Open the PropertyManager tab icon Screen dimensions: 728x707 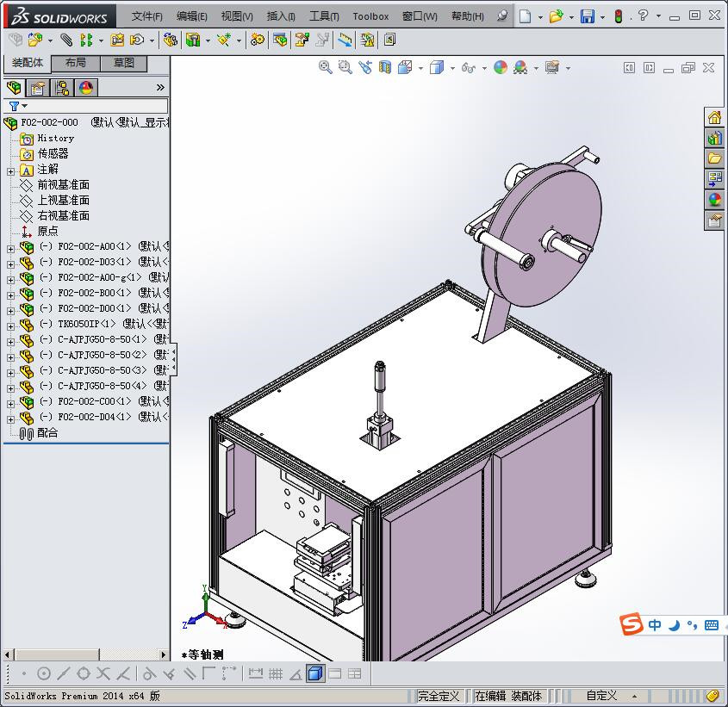pos(38,88)
